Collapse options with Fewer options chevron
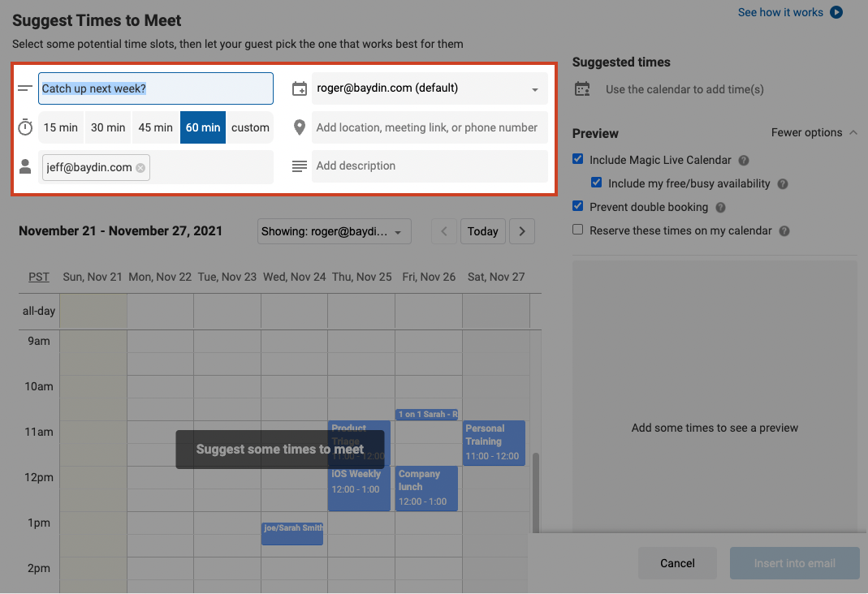 [x=853, y=133]
